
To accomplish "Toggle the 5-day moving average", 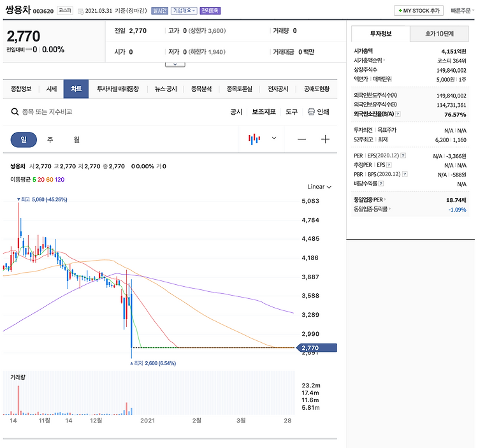I will (x=34, y=180).
